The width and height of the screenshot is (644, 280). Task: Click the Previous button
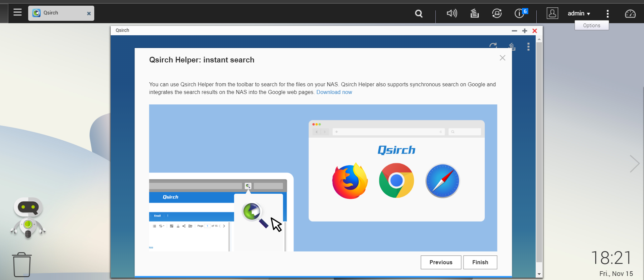coord(441,262)
